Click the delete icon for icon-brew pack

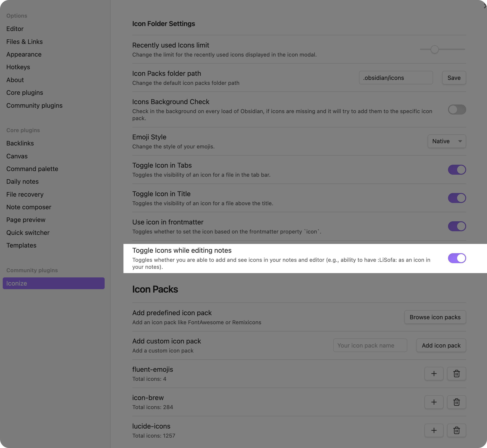click(x=457, y=402)
